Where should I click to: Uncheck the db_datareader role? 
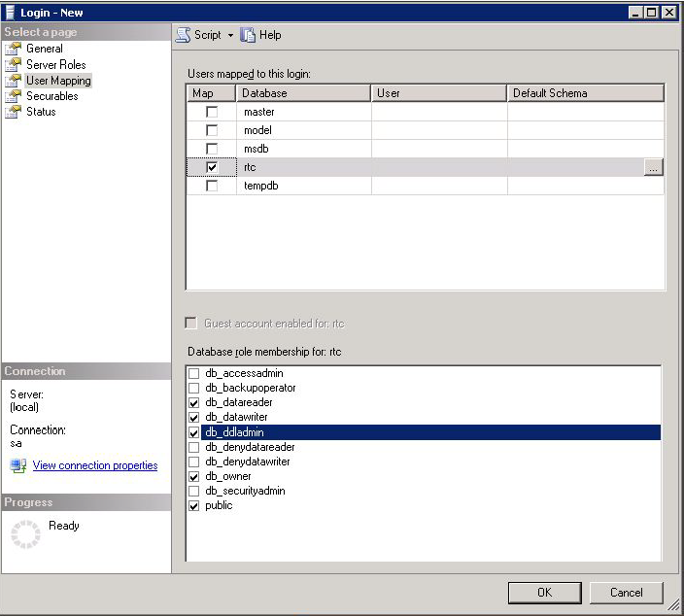[x=193, y=402]
